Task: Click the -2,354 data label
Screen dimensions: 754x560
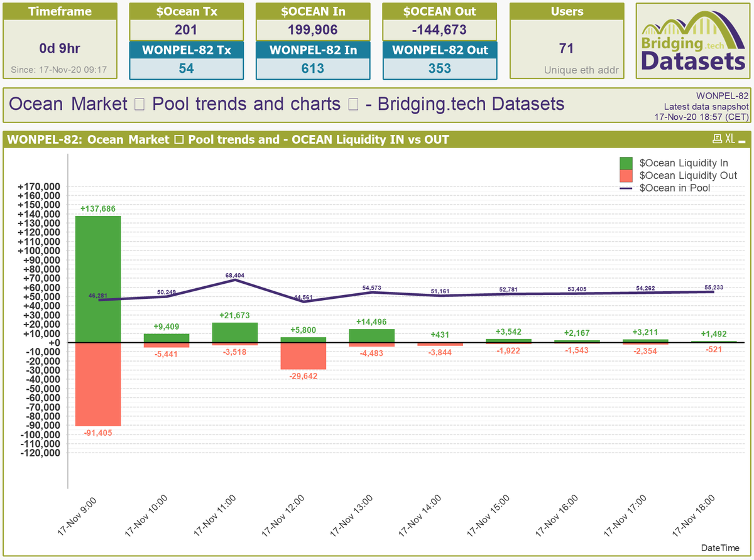Action: (646, 352)
